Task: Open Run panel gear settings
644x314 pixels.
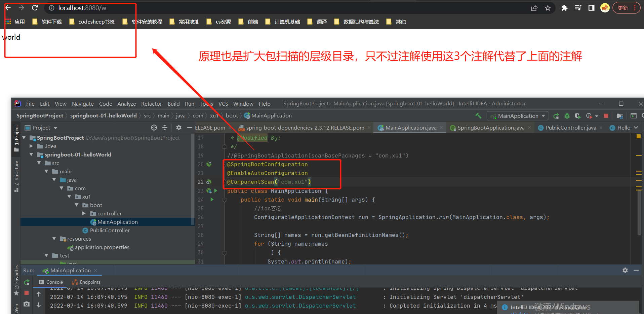Action: pyautogui.click(x=625, y=270)
